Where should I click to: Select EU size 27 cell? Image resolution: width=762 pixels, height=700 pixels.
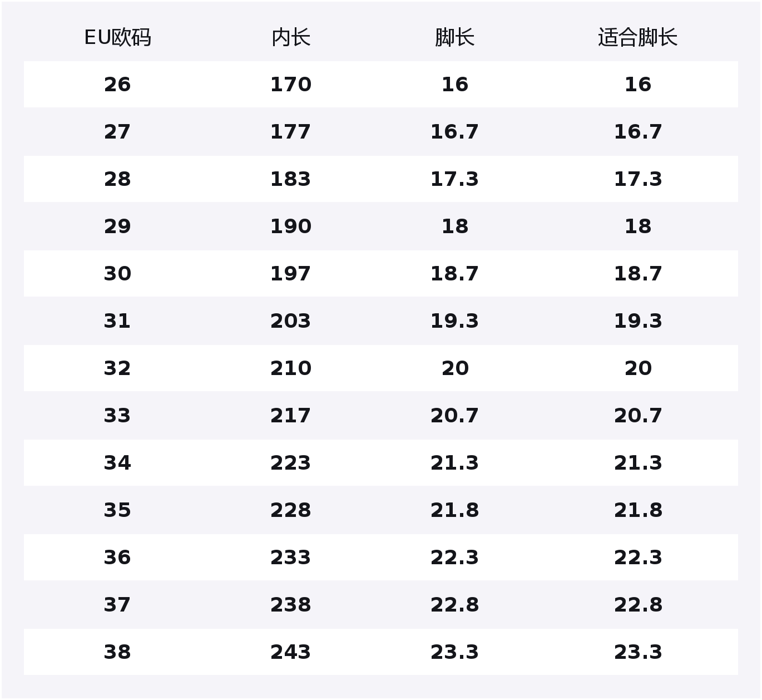tap(117, 132)
